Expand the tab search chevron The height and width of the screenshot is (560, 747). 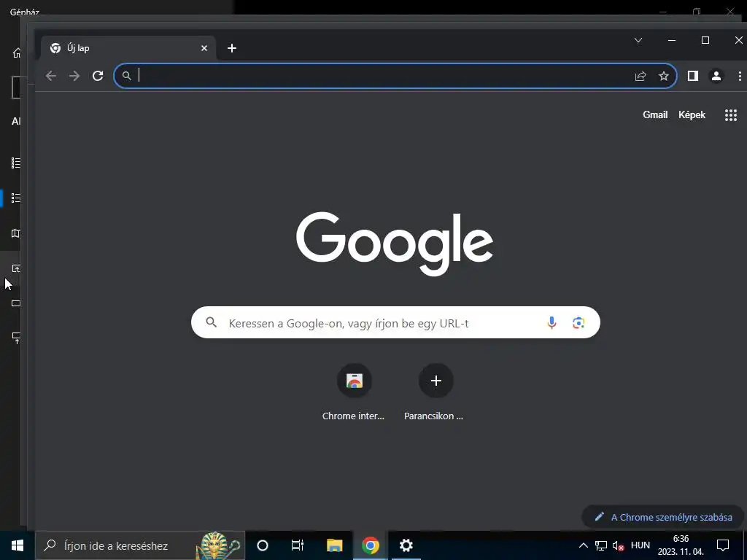(x=638, y=41)
